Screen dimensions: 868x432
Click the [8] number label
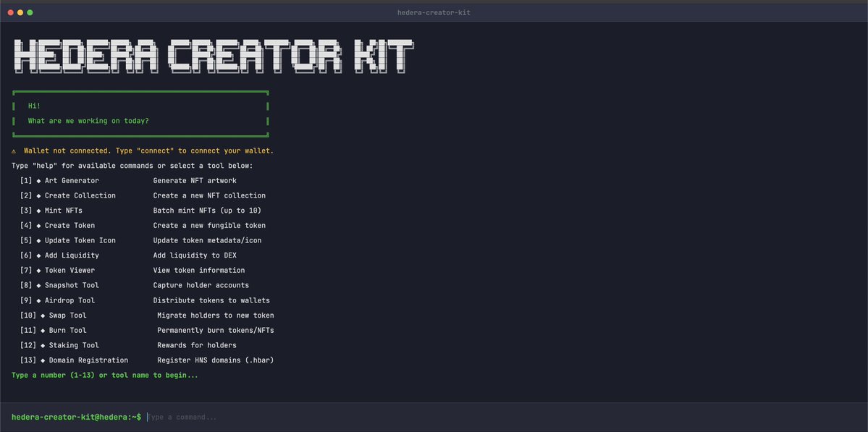26,285
